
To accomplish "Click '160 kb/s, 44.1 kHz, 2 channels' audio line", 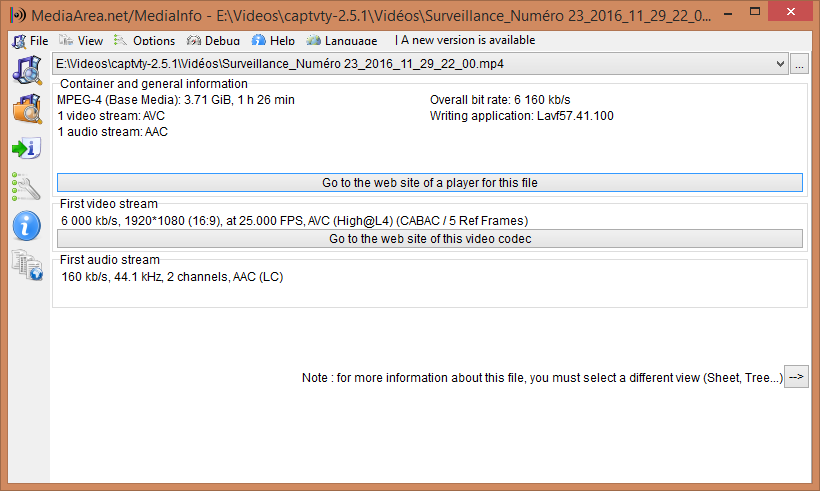I will click(172, 277).
